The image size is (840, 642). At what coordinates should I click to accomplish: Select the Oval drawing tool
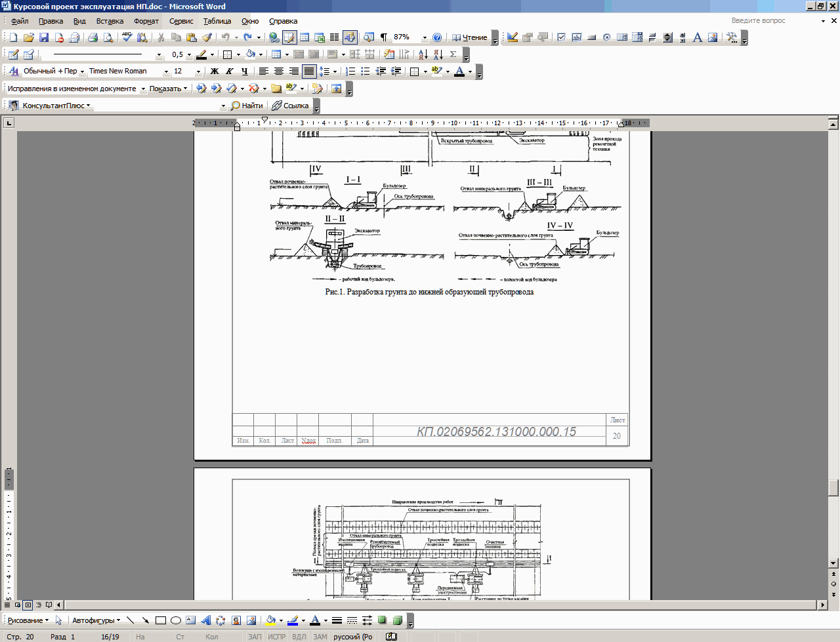(x=176, y=620)
